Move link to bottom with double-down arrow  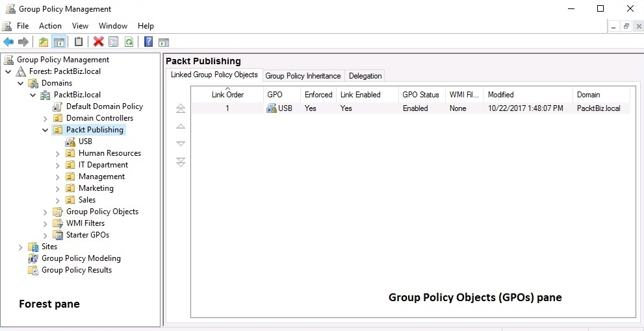click(181, 162)
